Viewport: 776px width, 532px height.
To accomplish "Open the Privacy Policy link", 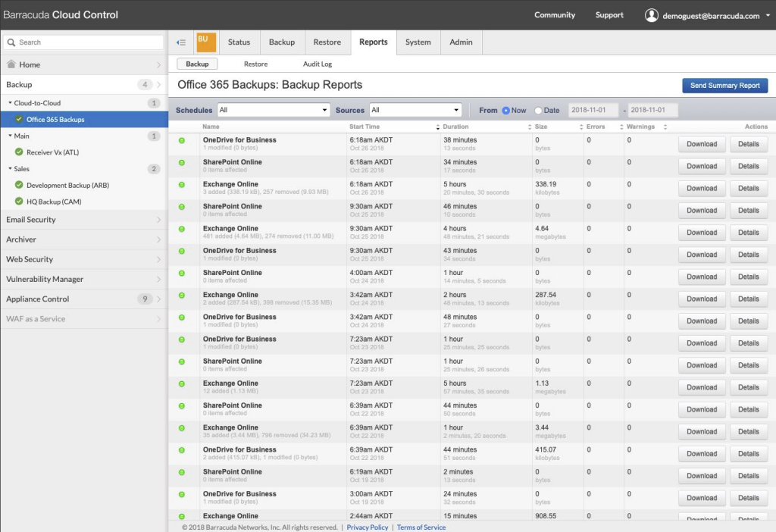I will click(368, 527).
